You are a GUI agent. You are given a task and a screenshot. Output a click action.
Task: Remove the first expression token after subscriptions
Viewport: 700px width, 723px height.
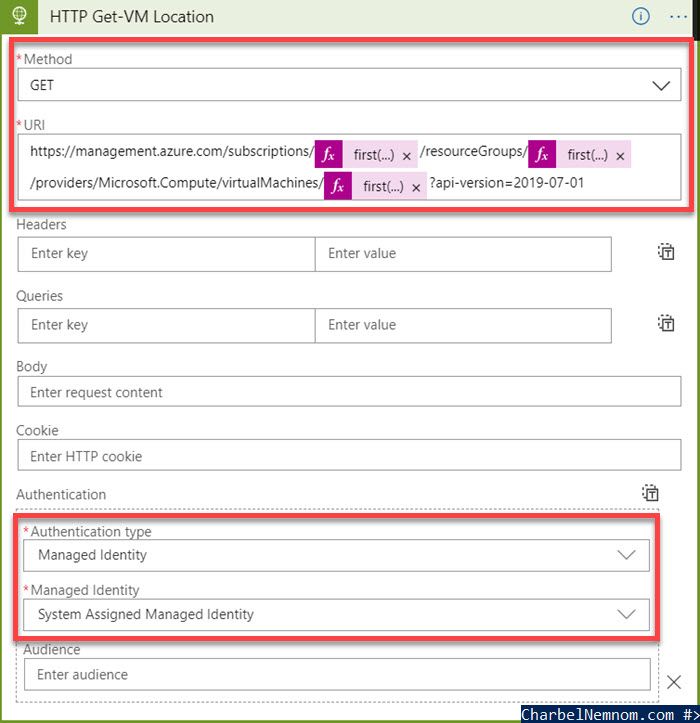407,156
